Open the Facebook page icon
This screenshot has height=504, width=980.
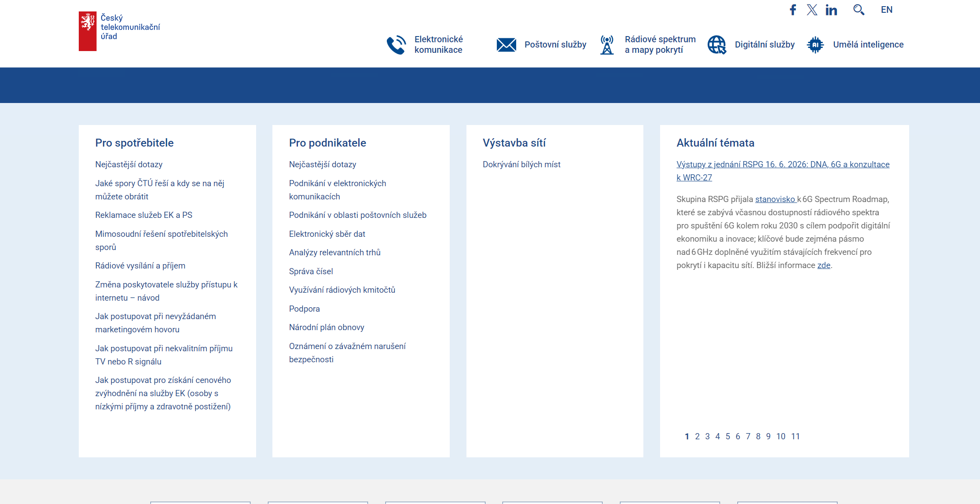point(793,10)
